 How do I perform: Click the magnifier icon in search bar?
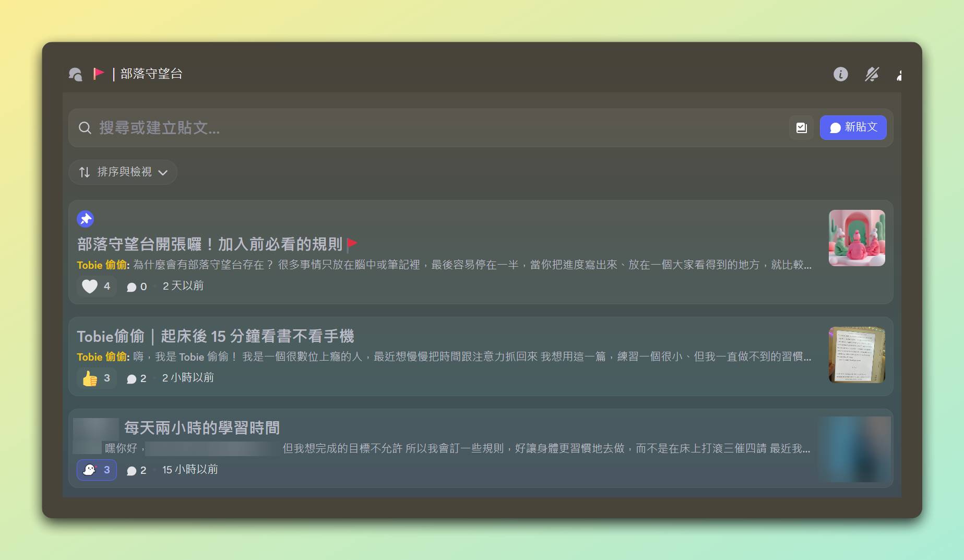click(85, 128)
